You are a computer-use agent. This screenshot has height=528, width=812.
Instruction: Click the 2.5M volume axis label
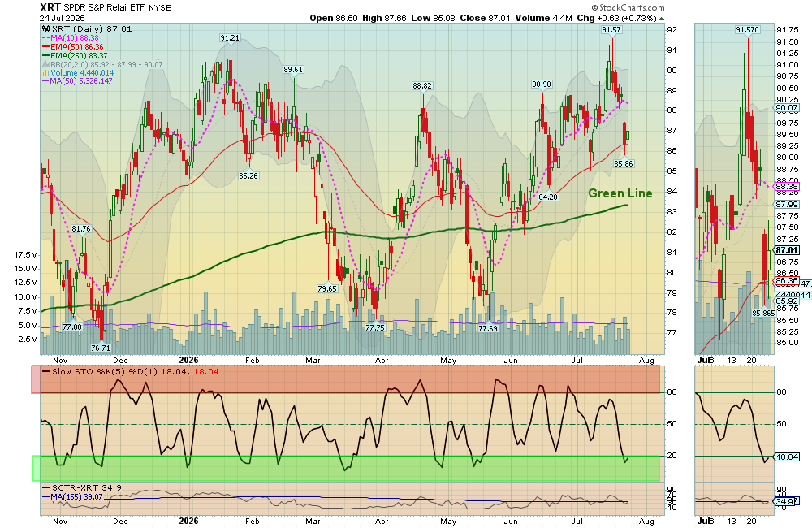tap(28, 340)
